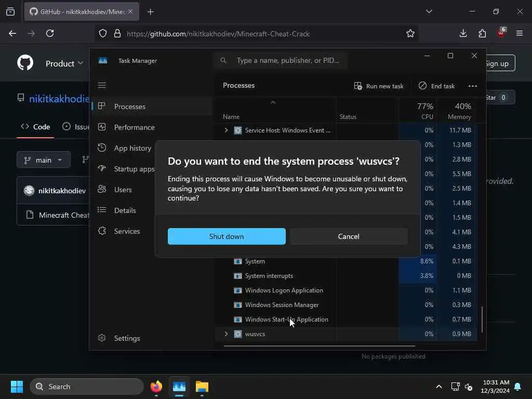Viewport: 532px width, 399px height.
Task: Click the Task Manager search field
Action: coord(280,60)
